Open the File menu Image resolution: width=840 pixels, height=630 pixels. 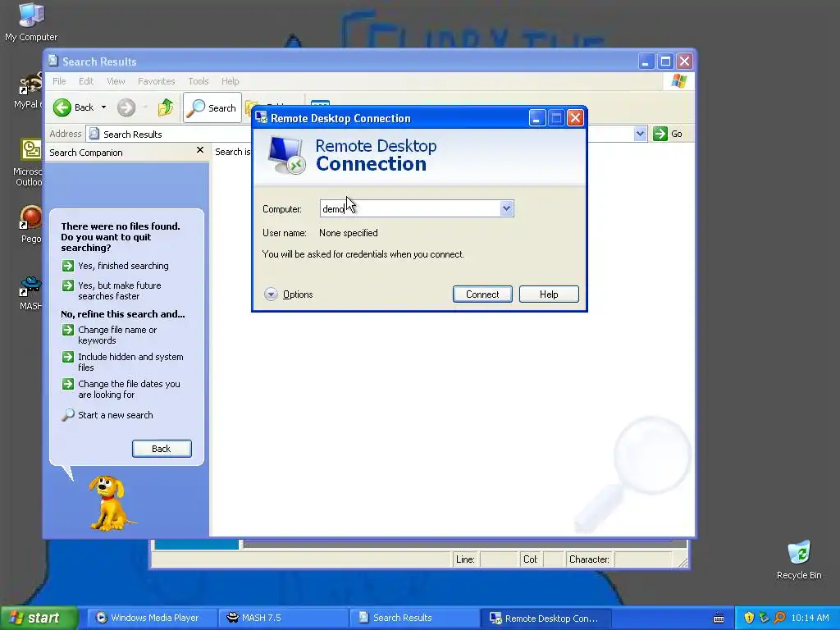pos(59,81)
